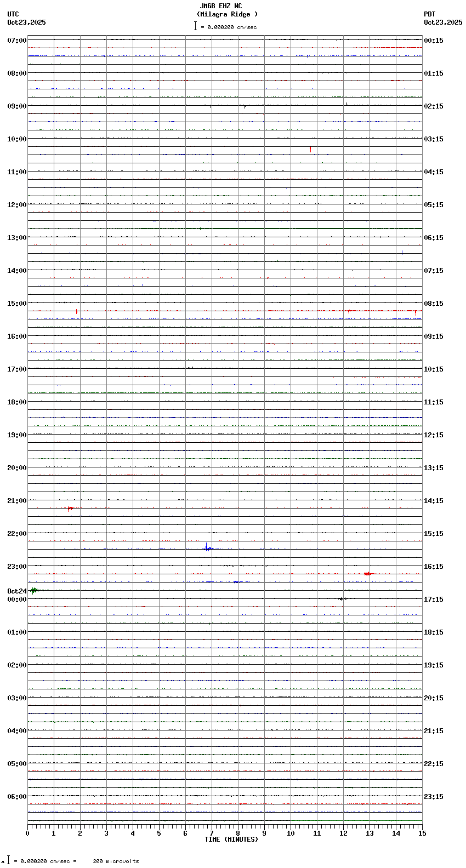Click the '09:00' UTC time label
This screenshot has height=868, width=466.
coord(17,106)
